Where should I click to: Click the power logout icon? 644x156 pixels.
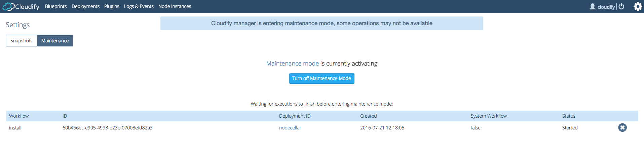click(x=621, y=6)
